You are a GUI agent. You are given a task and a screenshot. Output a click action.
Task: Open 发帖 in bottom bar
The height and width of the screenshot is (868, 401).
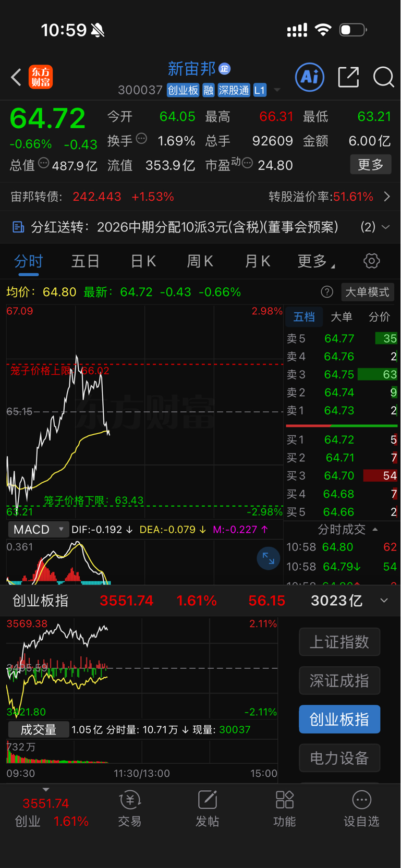(207, 809)
